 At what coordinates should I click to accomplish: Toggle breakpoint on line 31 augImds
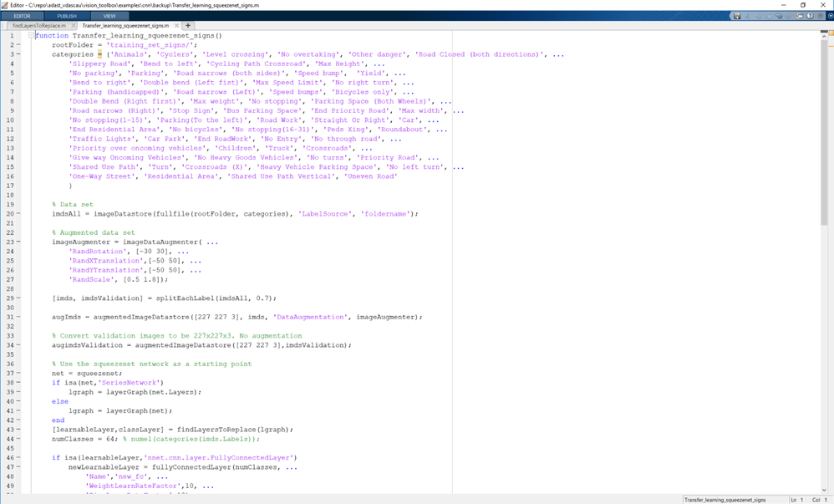tap(18, 317)
